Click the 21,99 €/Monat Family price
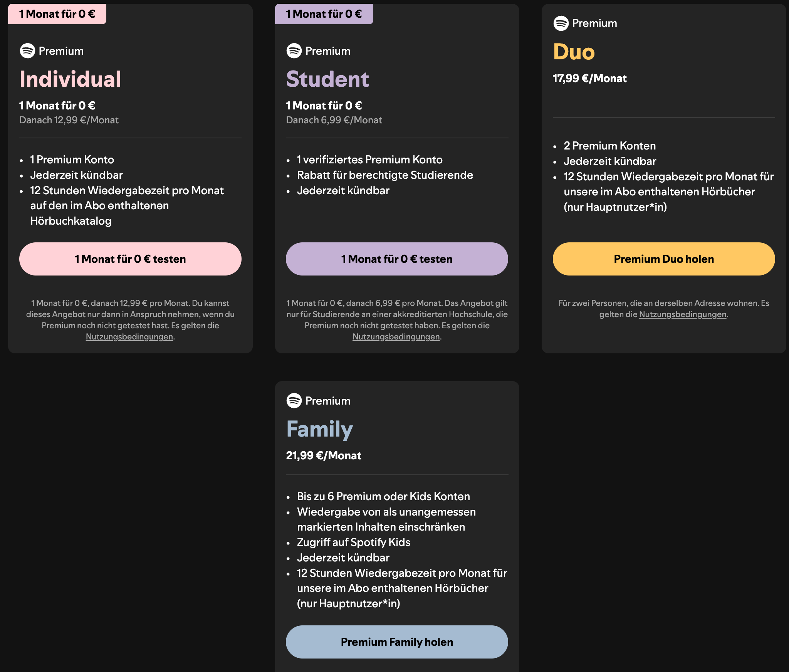Screen dimensions: 789x672 [x=323, y=456]
